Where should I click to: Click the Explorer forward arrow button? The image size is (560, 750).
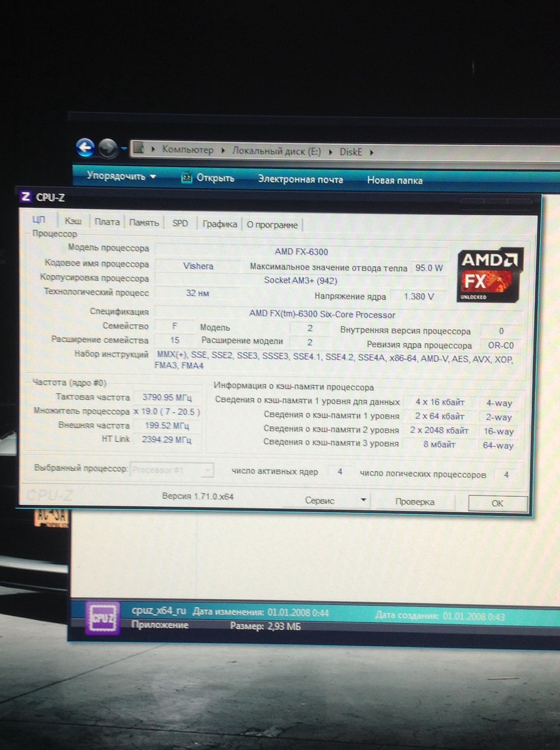(108, 149)
